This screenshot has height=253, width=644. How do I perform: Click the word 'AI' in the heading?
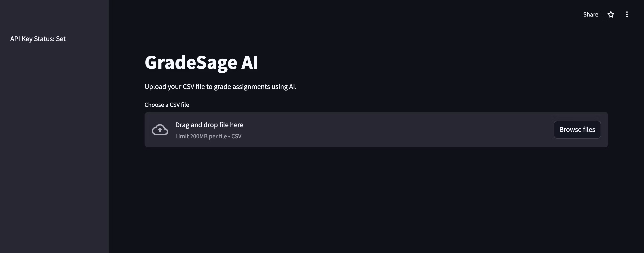[x=249, y=62]
